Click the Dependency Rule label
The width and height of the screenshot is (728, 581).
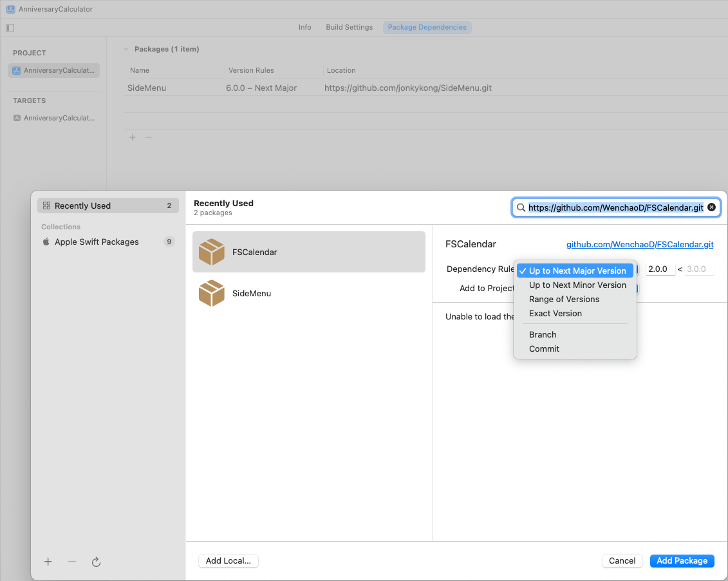[481, 269]
